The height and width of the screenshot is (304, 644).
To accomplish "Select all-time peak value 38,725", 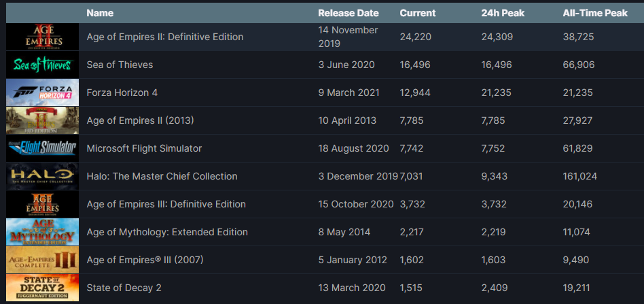I will [x=578, y=37].
